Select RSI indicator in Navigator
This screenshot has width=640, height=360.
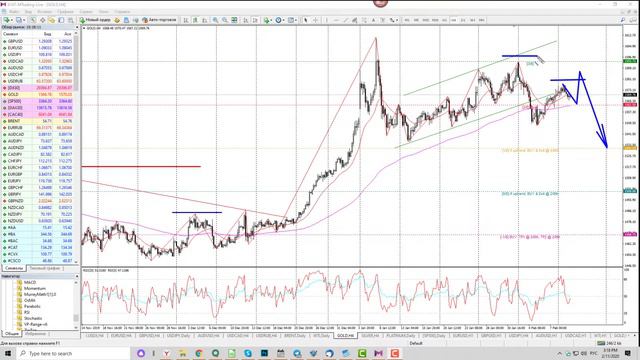click(27, 312)
